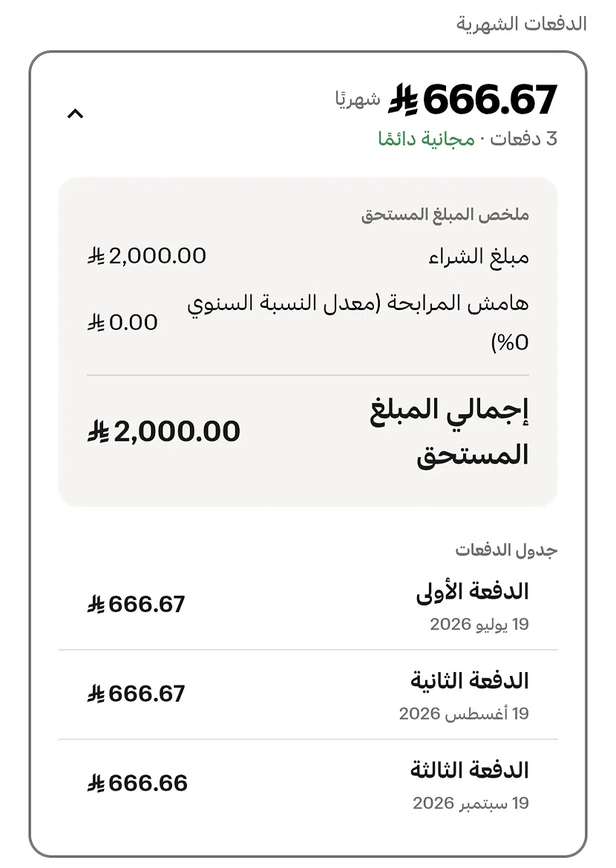Viewport: 616px width, 868px height.
Task: Click the مبلغ الشراء label
Action: tap(479, 256)
